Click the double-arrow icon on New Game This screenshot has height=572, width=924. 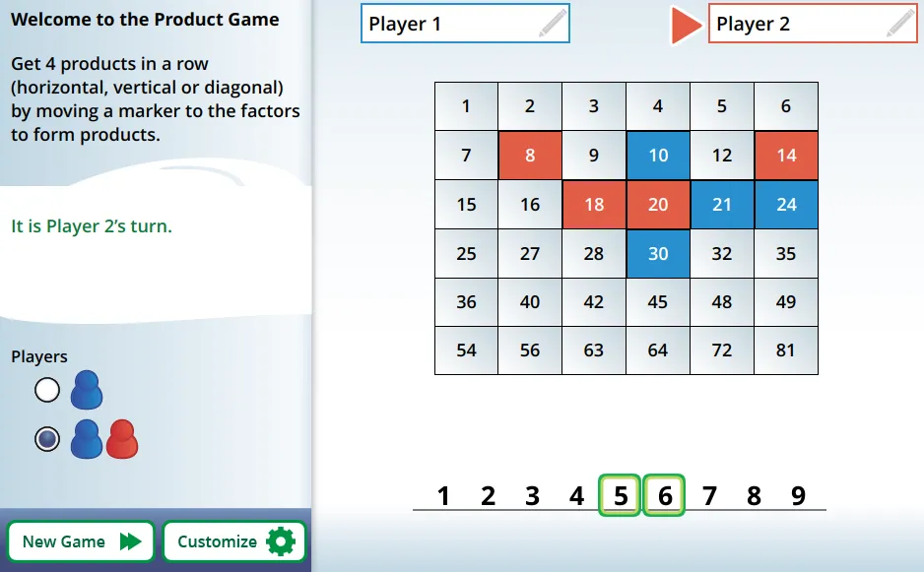(130, 541)
